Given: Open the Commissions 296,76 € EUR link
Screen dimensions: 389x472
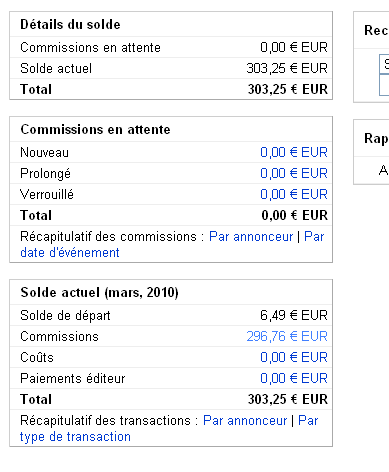Looking at the screenshot, I should [x=287, y=336].
